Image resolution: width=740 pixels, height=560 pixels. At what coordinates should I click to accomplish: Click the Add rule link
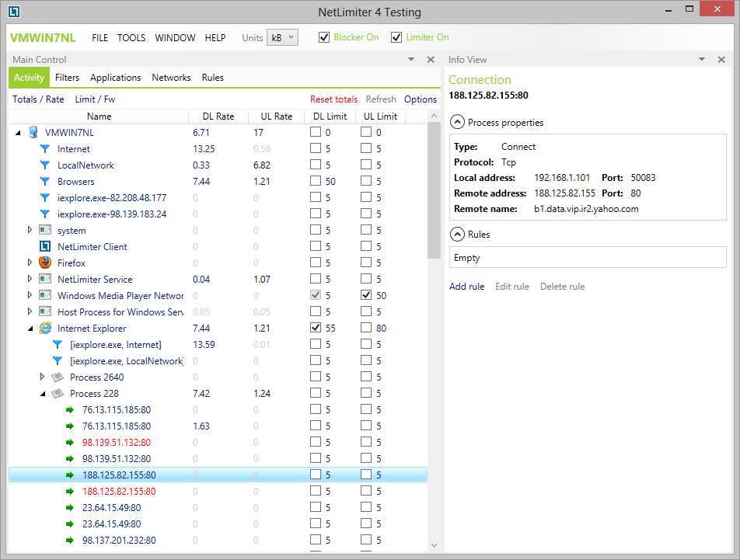pyautogui.click(x=466, y=287)
